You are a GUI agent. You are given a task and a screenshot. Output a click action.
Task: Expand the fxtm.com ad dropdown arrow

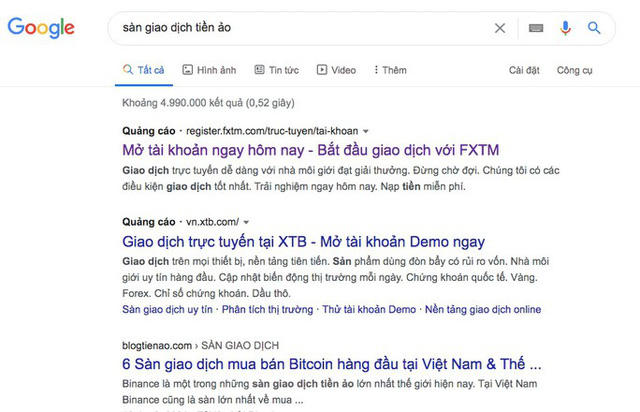pos(366,131)
